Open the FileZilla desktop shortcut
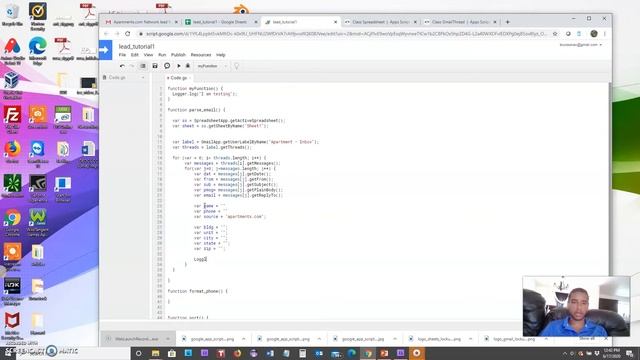The width and height of the screenshot is (640, 360). click(12, 120)
